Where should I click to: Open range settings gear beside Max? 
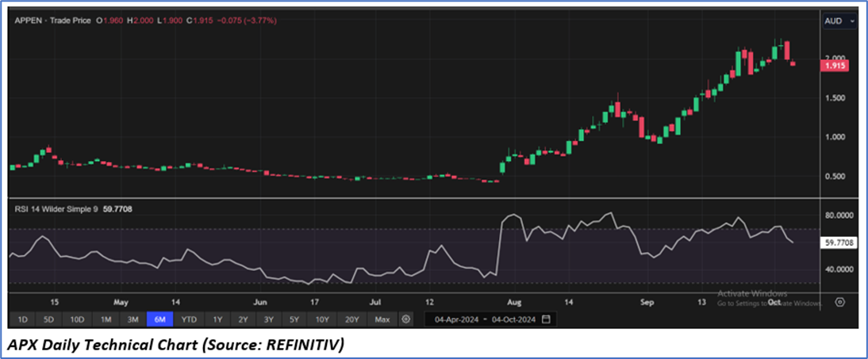tap(406, 319)
